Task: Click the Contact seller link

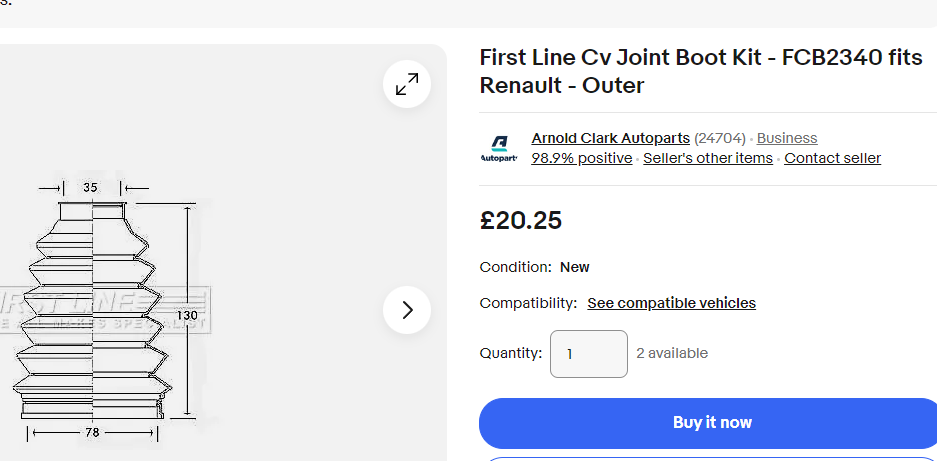Action: click(832, 158)
